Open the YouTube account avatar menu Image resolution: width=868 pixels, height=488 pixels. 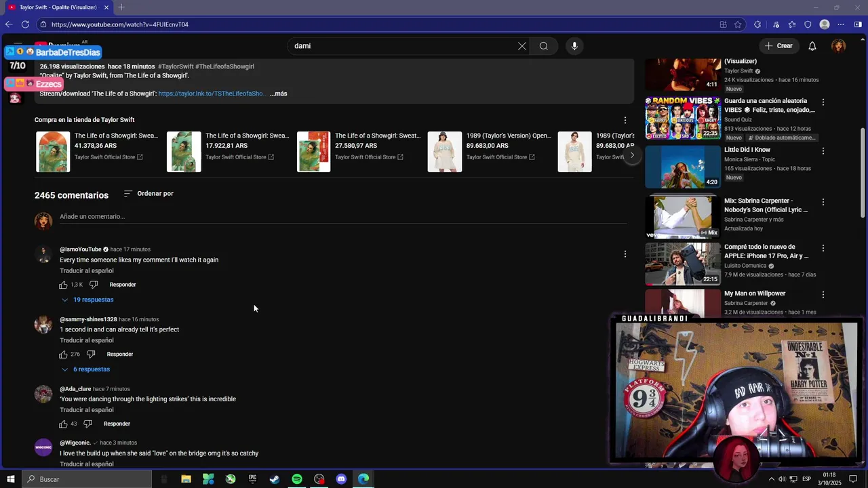click(x=839, y=46)
